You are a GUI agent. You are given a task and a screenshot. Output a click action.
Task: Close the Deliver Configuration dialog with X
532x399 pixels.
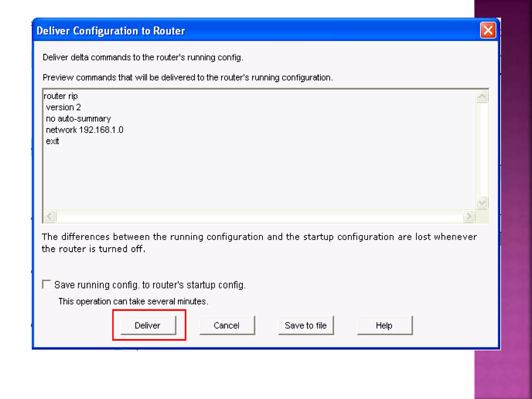pos(488,30)
